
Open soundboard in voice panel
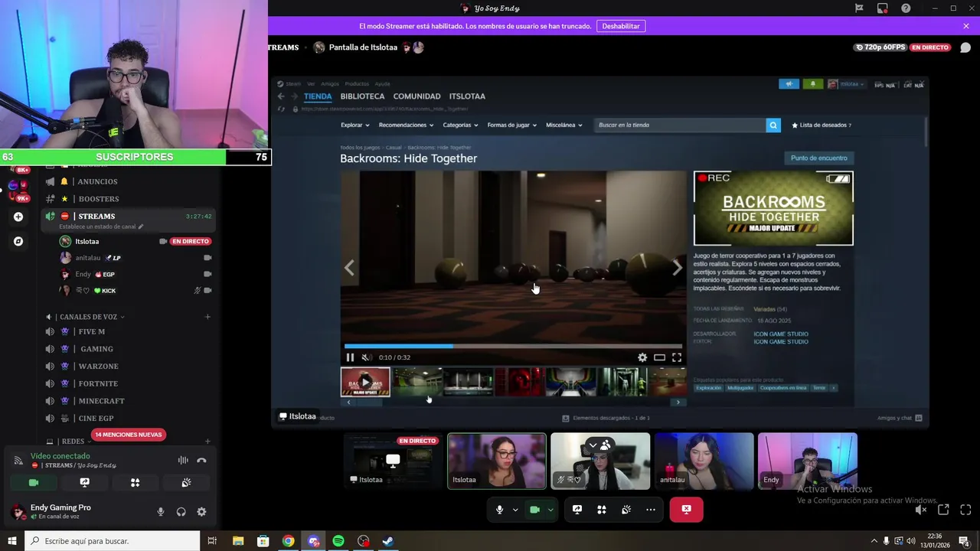[x=186, y=483]
